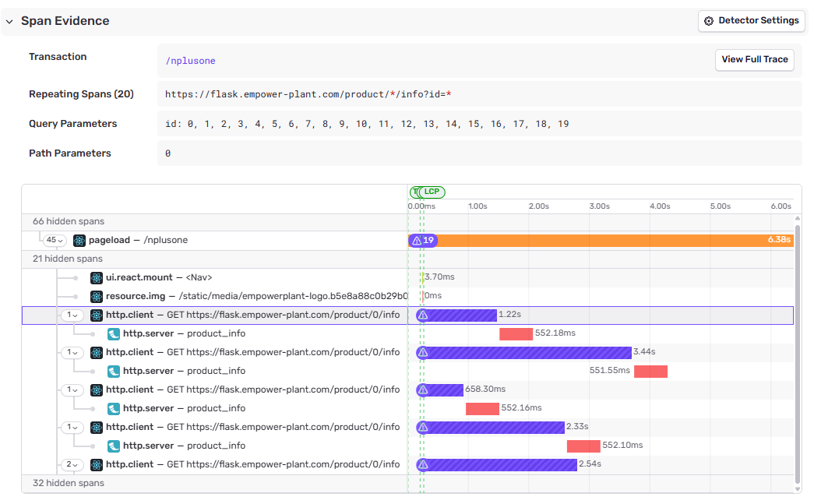
Task: Click the React icon of the 2.33s http.client
Action: [97, 427]
